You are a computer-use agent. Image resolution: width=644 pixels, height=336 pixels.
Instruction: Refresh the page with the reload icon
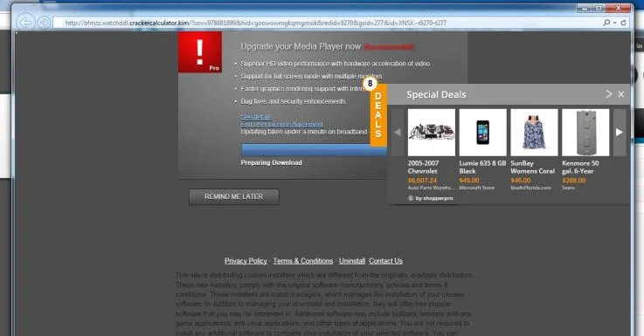tap(623, 23)
